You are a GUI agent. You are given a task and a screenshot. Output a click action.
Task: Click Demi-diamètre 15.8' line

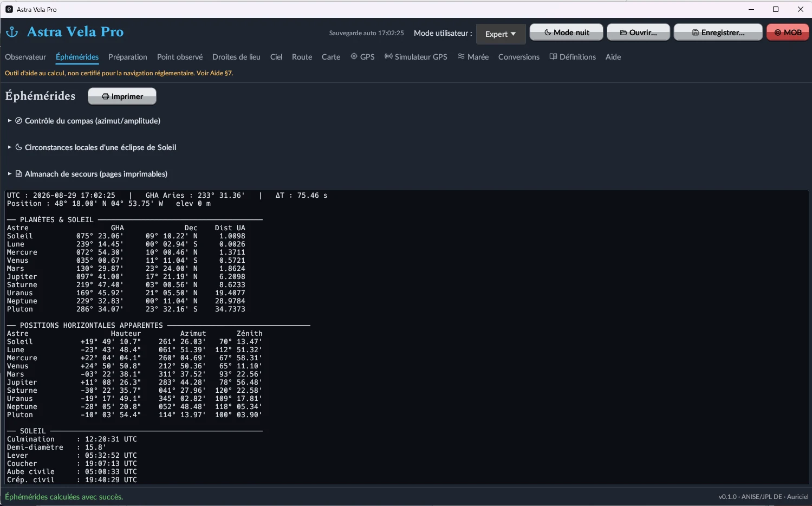[57, 447]
